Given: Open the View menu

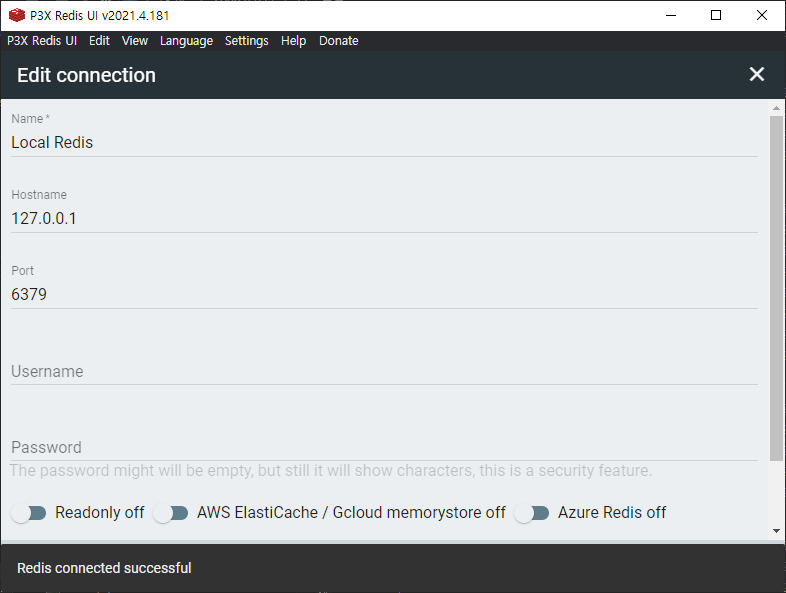Looking at the screenshot, I should [135, 41].
